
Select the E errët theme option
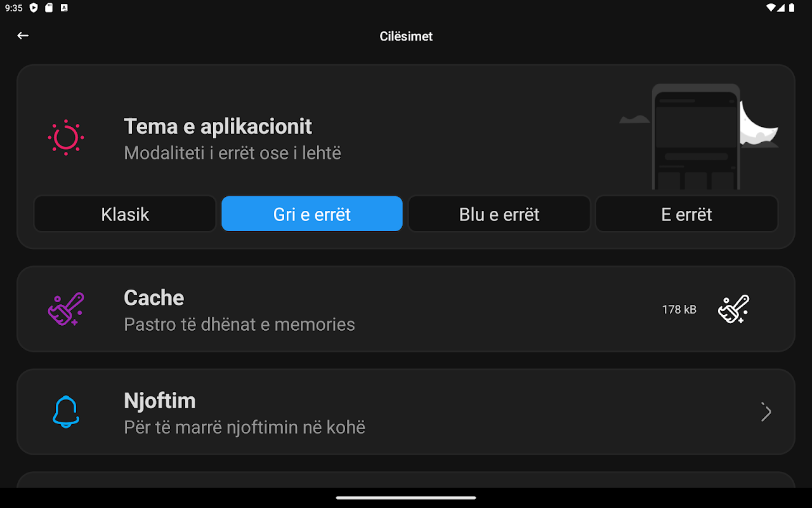pyautogui.click(x=686, y=214)
